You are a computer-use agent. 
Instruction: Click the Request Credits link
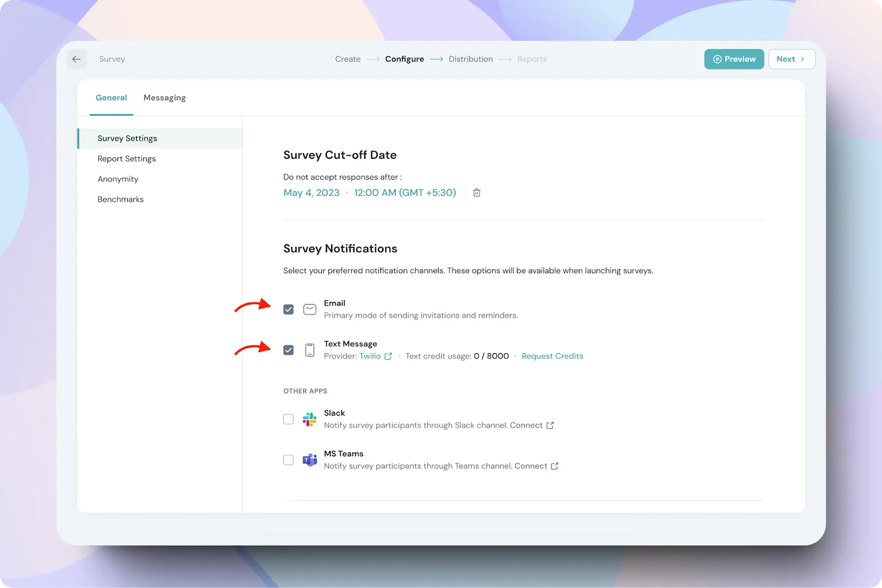[x=552, y=356]
